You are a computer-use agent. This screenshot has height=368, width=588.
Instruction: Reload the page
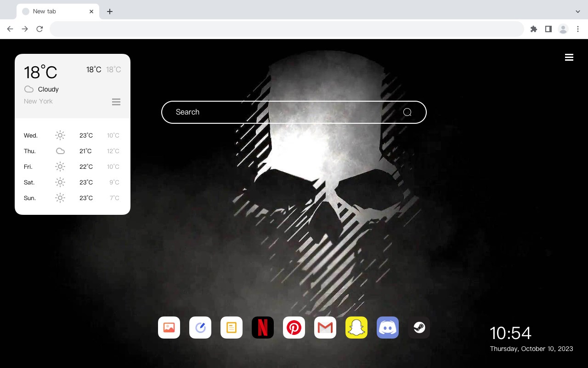coord(40,29)
